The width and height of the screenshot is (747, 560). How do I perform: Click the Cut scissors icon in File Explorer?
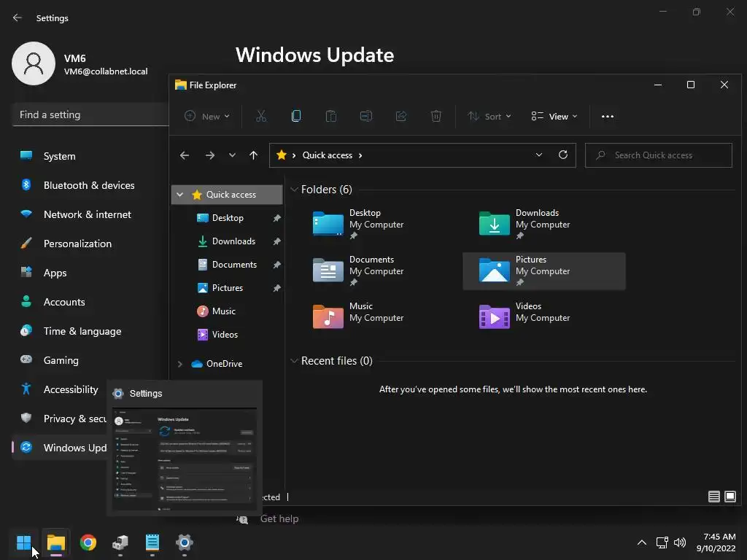(261, 116)
